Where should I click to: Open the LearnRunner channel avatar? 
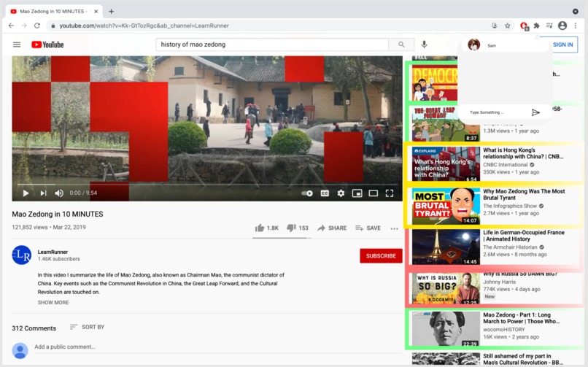22,255
